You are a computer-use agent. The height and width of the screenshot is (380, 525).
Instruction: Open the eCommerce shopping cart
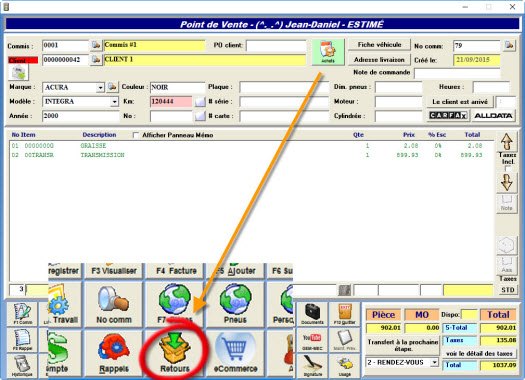coord(235,353)
